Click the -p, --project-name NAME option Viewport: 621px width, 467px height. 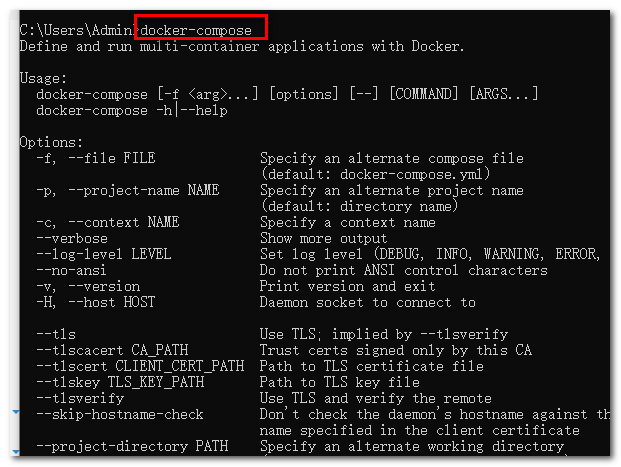click(x=128, y=191)
